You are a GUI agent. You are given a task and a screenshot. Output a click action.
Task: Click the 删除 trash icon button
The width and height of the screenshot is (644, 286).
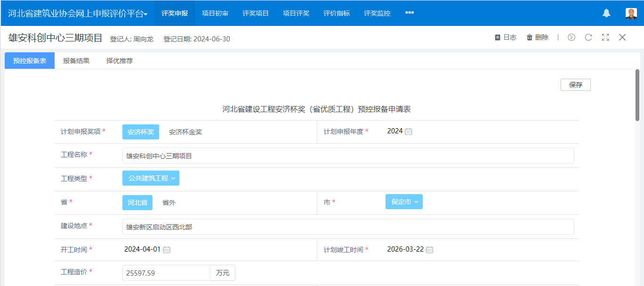537,37
